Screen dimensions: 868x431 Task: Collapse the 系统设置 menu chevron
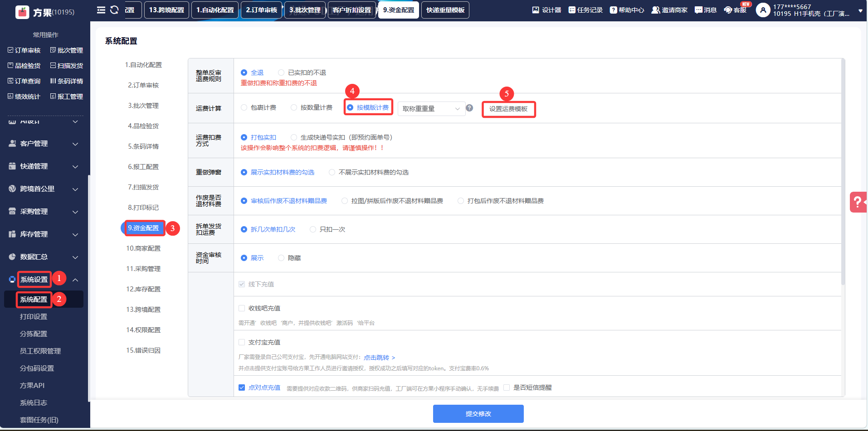coord(75,280)
